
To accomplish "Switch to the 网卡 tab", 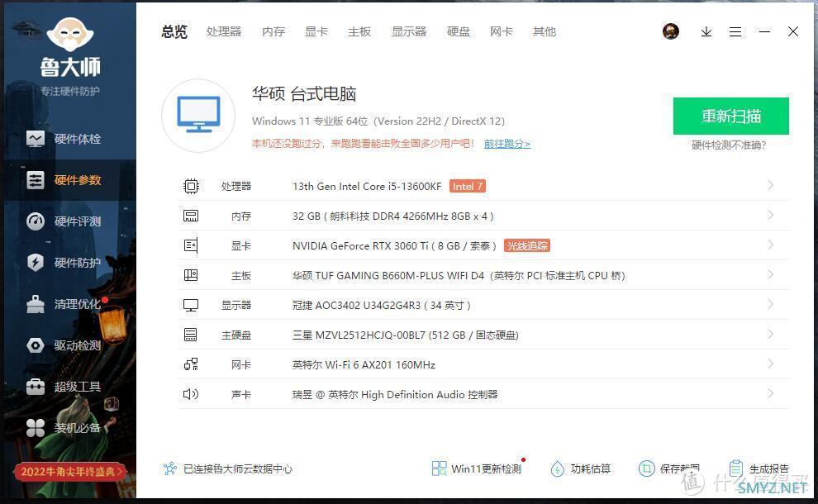I will point(502,32).
